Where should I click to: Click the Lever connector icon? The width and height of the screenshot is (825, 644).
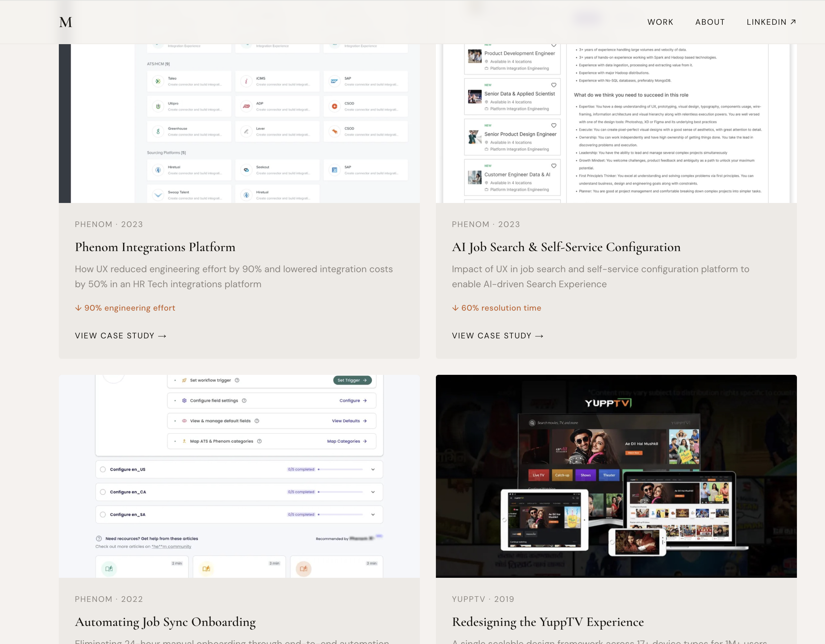pyautogui.click(x=246, y=131)
